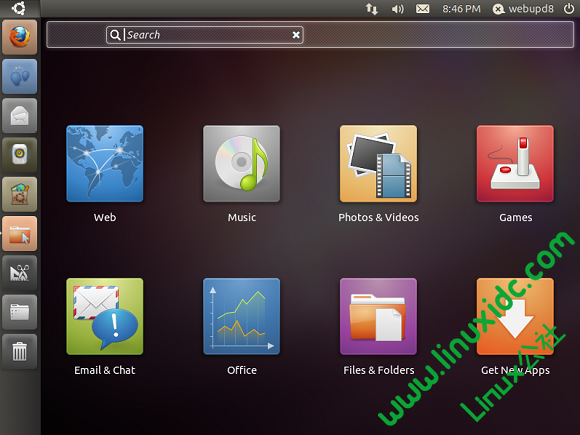Clear the search with the X button
Screen dimensions: 580x435
pyautogui.click(x=296, y=35)
